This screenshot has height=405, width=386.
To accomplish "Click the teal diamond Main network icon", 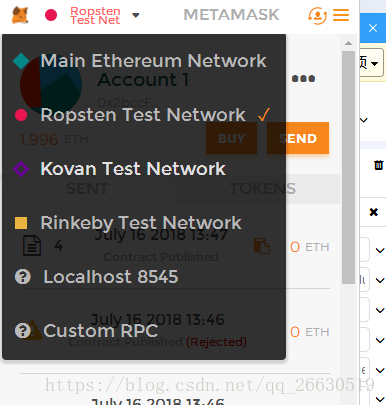I will (x=21, y=61).
